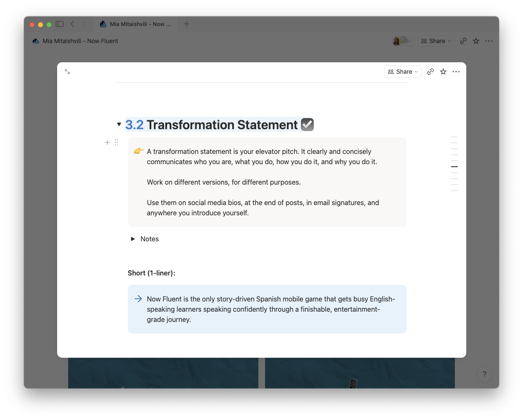
Task: Click 'Mia Mitaishvili - Now Fluent' breadcrumb
Action: click(x=80, y=41)
